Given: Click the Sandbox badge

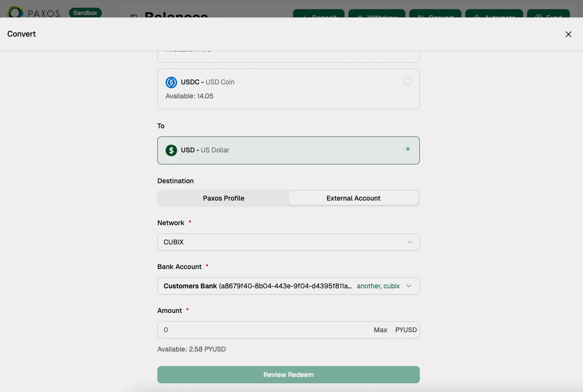Looking at the screenshot, I should tap(85, 13).
